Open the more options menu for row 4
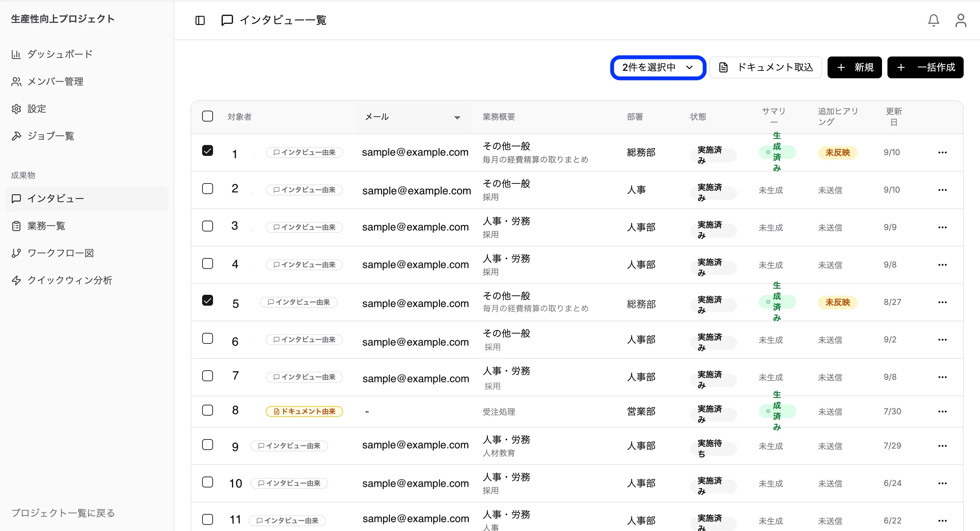 coord(942,264)
